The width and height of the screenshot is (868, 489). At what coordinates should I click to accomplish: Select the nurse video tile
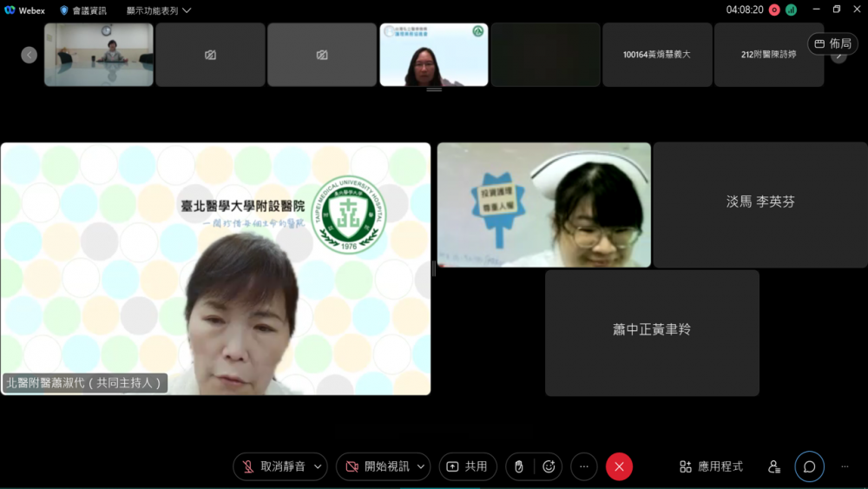[x=544, y=205]
